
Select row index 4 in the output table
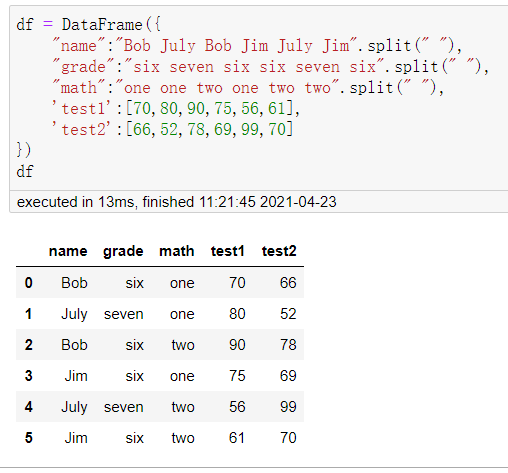pyautogui.click(x=29, y=407)
